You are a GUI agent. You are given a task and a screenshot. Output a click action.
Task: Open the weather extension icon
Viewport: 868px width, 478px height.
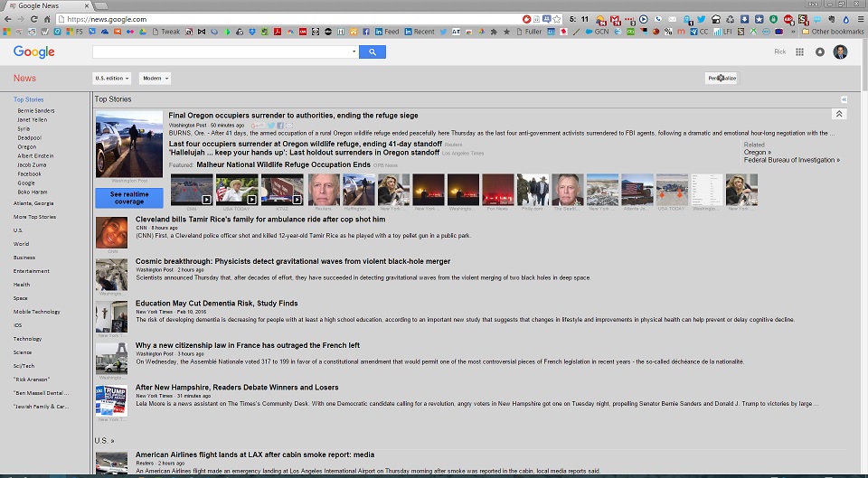click(x=600, y=19)
